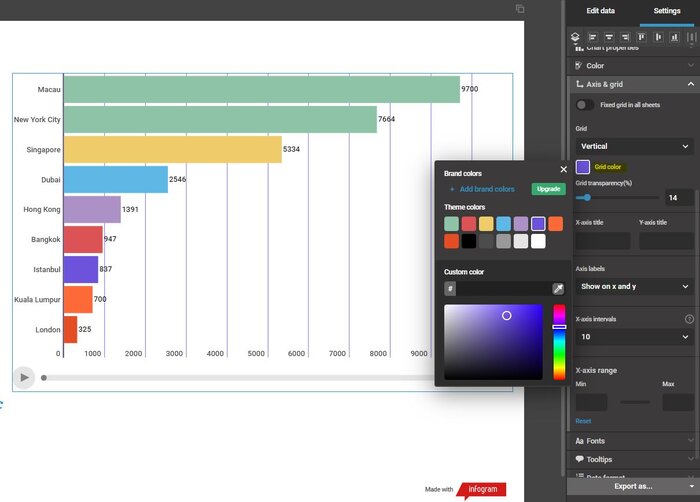Click the Chart properties section header

pyautogui.click(x=633, y=48)
